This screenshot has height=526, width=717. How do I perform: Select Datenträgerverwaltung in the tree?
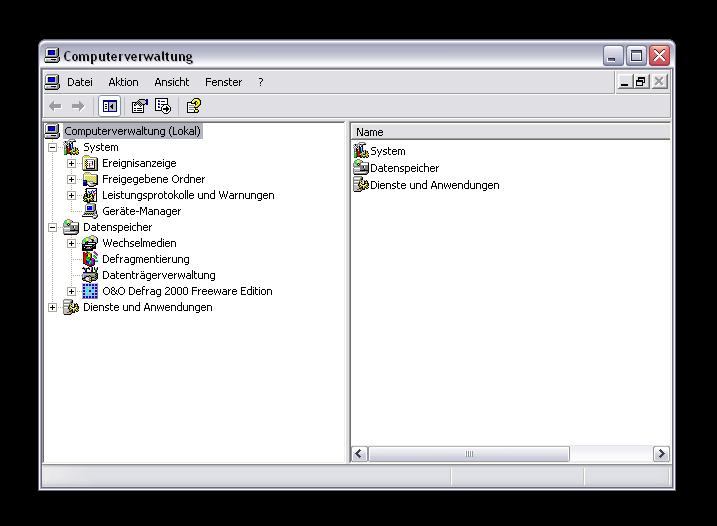[x=158, y=275]
